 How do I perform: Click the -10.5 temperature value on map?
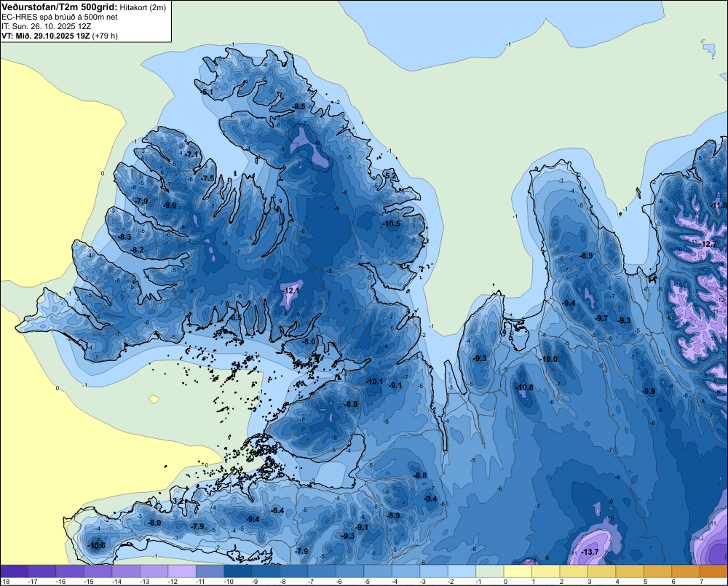tap(392, 223)
